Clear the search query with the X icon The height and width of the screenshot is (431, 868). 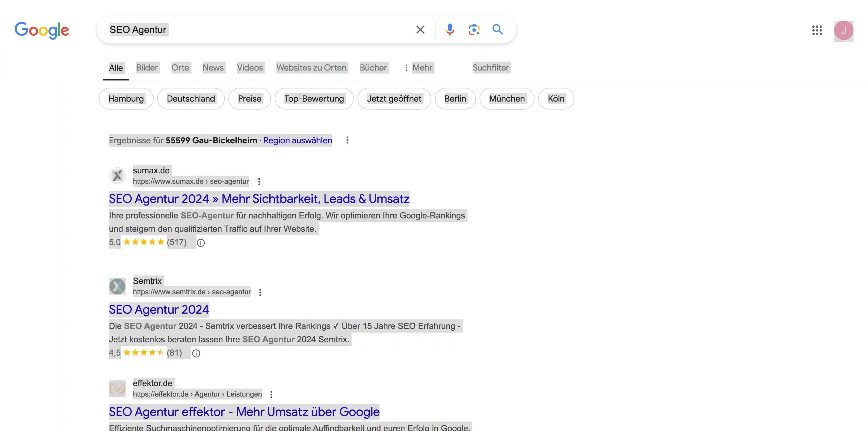420,30
